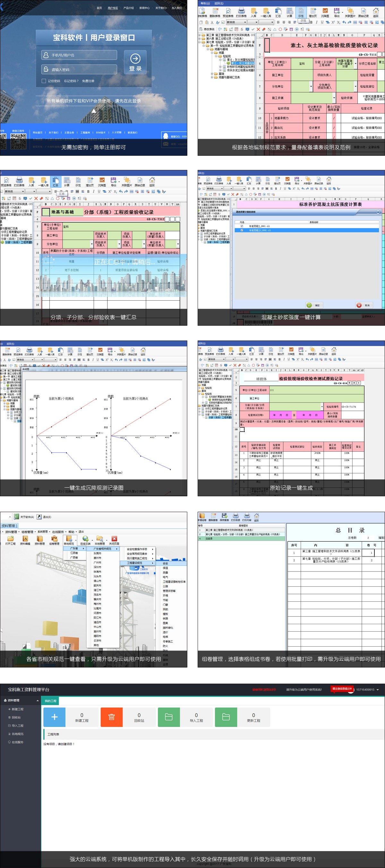Screen dimensions: 385x868
Task: Open 新宋体 font dropdown in 分部工程质量验收记录 screenshot
Action: coord(23,191)
